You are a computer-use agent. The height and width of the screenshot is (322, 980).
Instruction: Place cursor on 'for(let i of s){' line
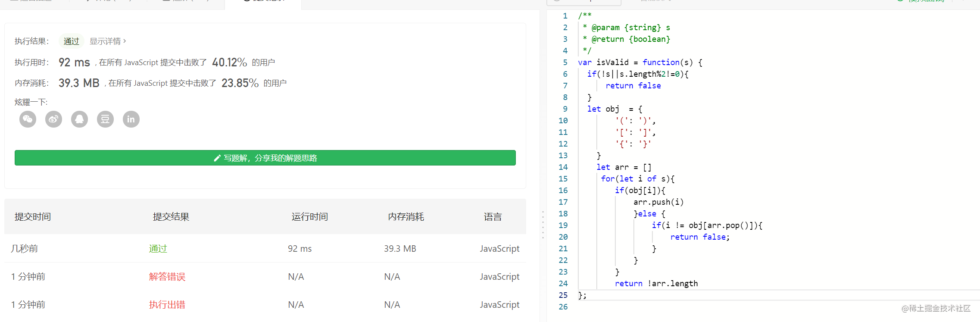[638, 179]
